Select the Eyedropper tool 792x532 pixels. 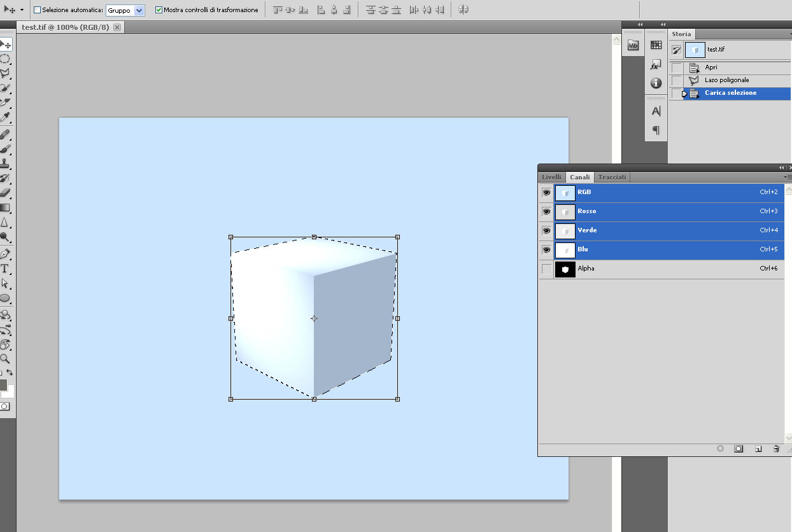[x=5, y=117]
